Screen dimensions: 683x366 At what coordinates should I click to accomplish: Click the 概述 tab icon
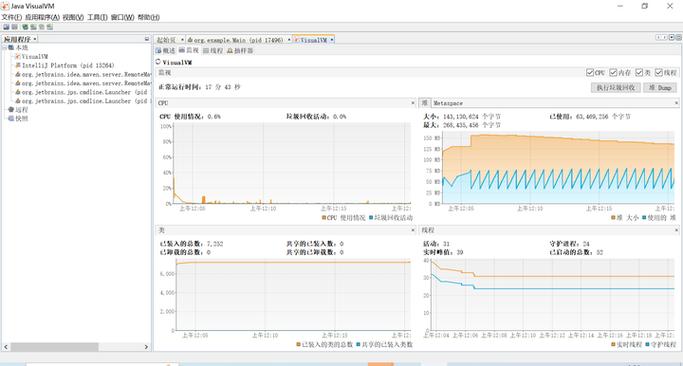tap(159, 51)
